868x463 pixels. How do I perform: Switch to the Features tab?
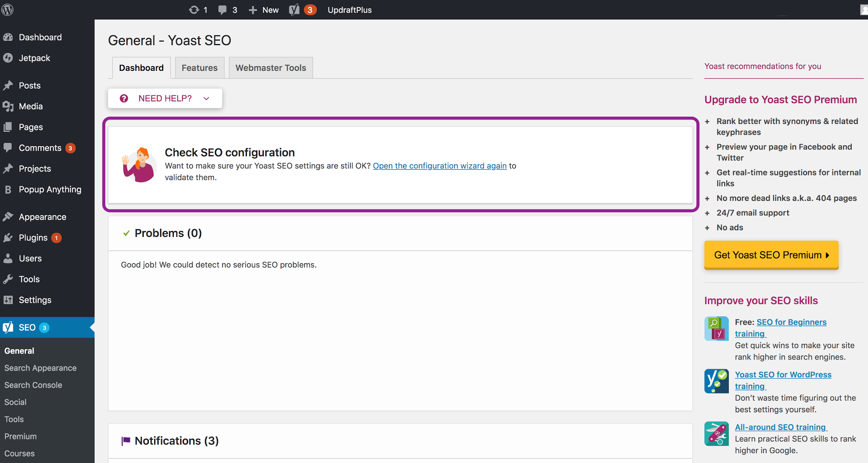click(x=199, y=67)
